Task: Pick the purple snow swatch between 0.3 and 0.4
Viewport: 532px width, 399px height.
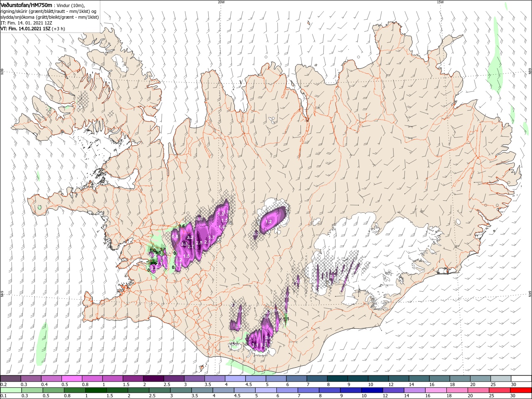Action: click(x=31, y=379)
